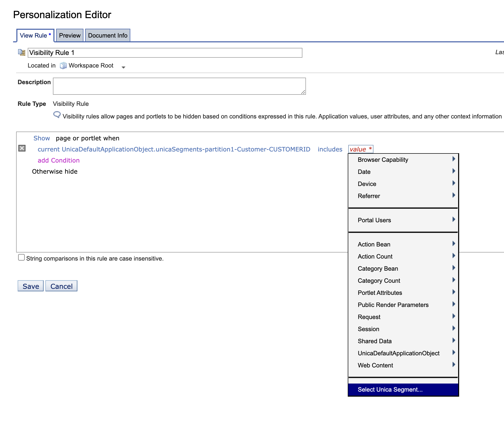Switch to the Preview tab
The image size is (504, 441).
tap(70, 35)
